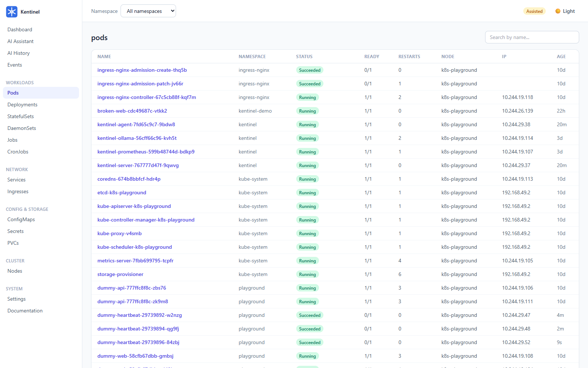The width and height of the screenshot is (588, 368).
Task: Click the Kentinel logo icon
Action: [x=12, y=12]
